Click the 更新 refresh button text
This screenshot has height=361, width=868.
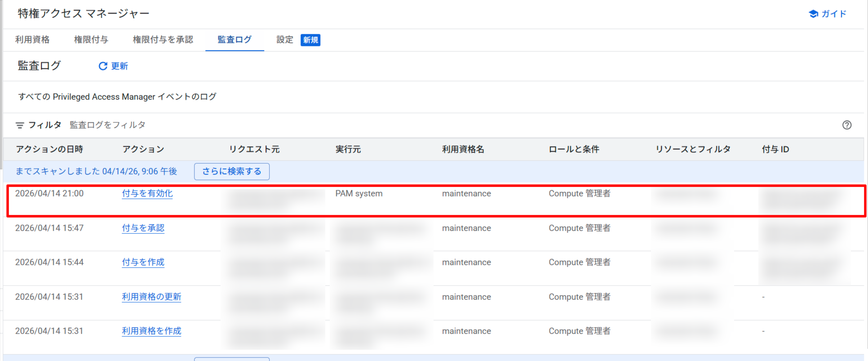120,66
